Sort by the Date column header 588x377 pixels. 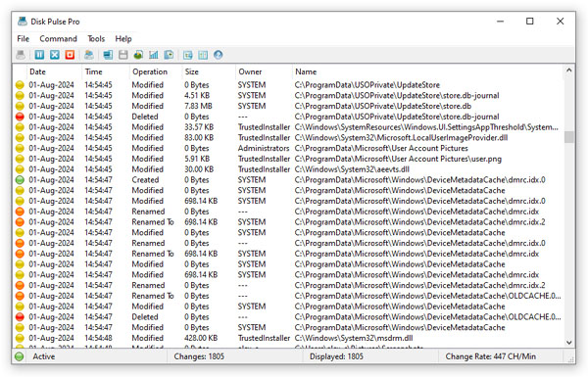[x=54, y=71]
